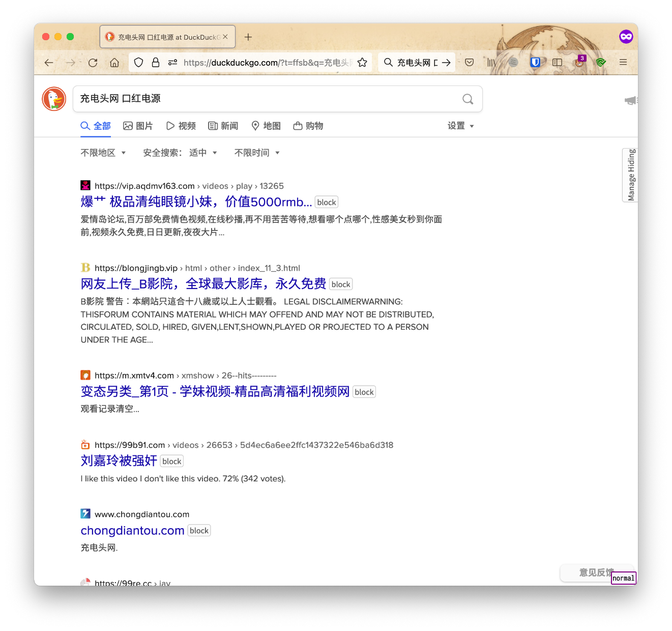Image resolution: width=672 pixels, height=631 pixels.
Task: Open the 不限地区 region dropdown
Action: pyautogui.click(x=103, y=153)
